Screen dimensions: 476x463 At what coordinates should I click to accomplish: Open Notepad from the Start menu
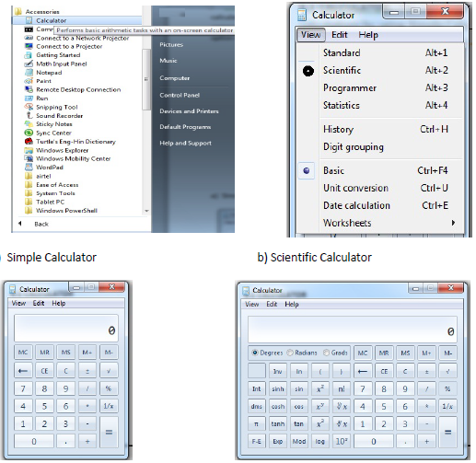pos(43,73)
